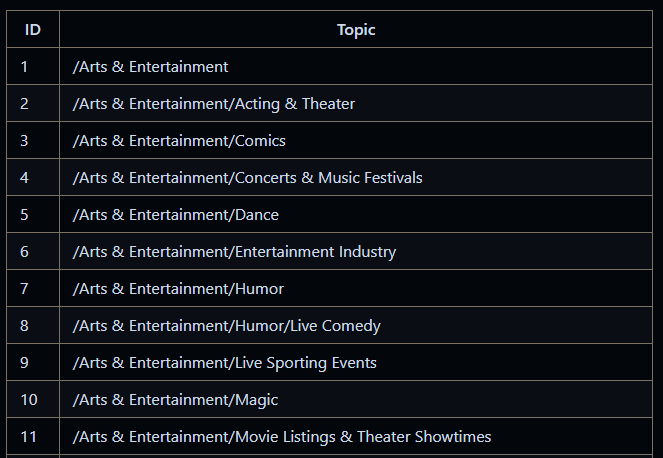
Task: Click the /Arts & Entertainment/Humor topic in row 7
Action: (179, 289)
